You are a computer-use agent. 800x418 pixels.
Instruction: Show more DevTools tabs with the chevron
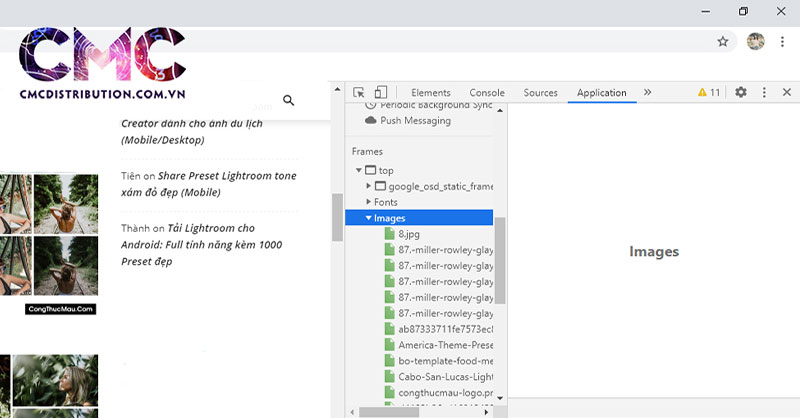pos(647,92)
